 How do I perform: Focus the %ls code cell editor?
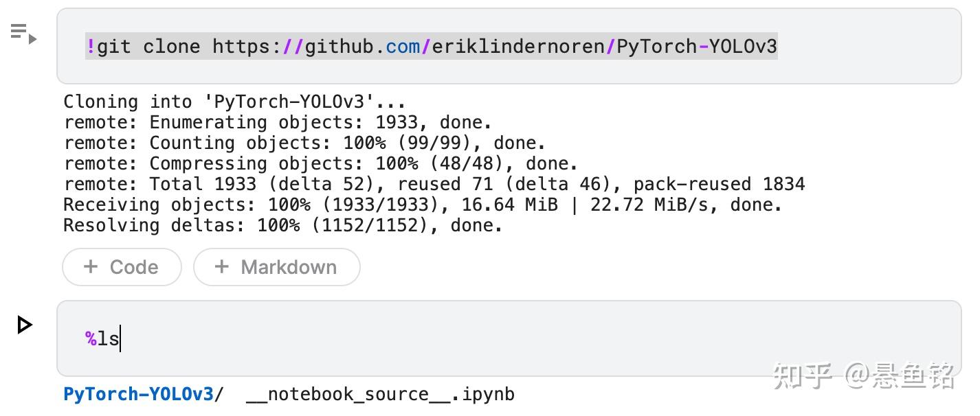click(481, 338)
